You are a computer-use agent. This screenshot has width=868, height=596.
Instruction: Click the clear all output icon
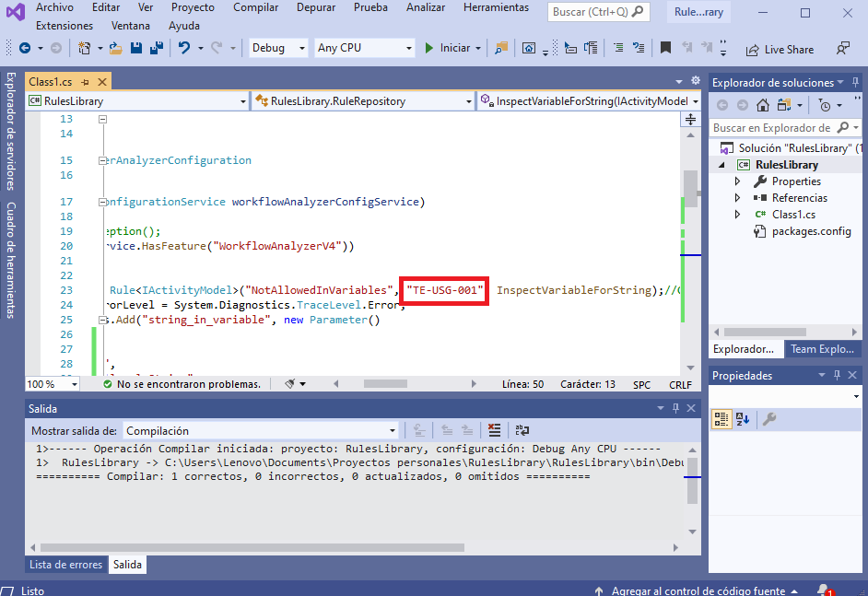pos(494,430)
